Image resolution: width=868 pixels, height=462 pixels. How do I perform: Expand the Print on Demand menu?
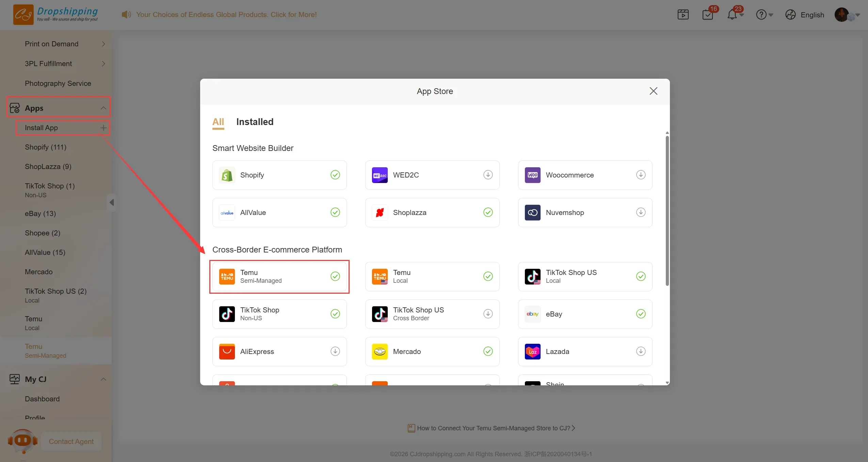point(103,44)
